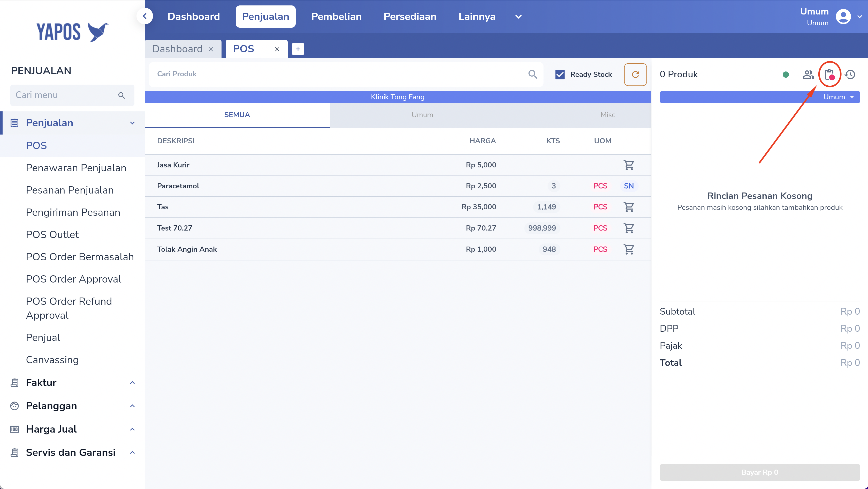Viewport: 868px width, 489px height.
Task: Open POS Order Approval in sidebar
Action: (x=73, y=279)
